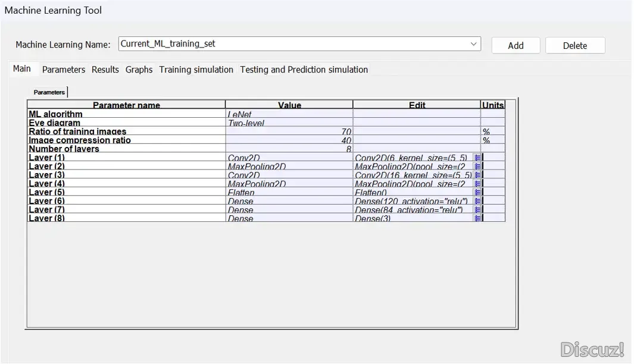
Task: Select the Layer (8) row label
Action: [x=126, y=218]
